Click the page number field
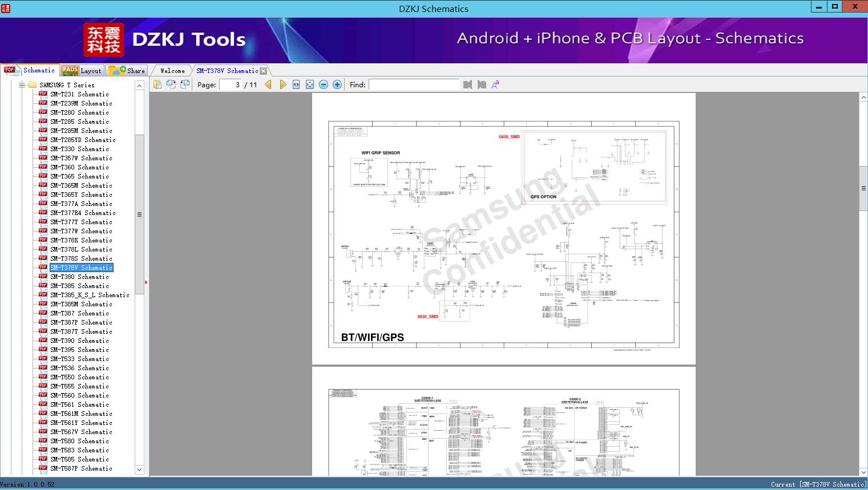 pyautogui.click(x=230, y=84)
